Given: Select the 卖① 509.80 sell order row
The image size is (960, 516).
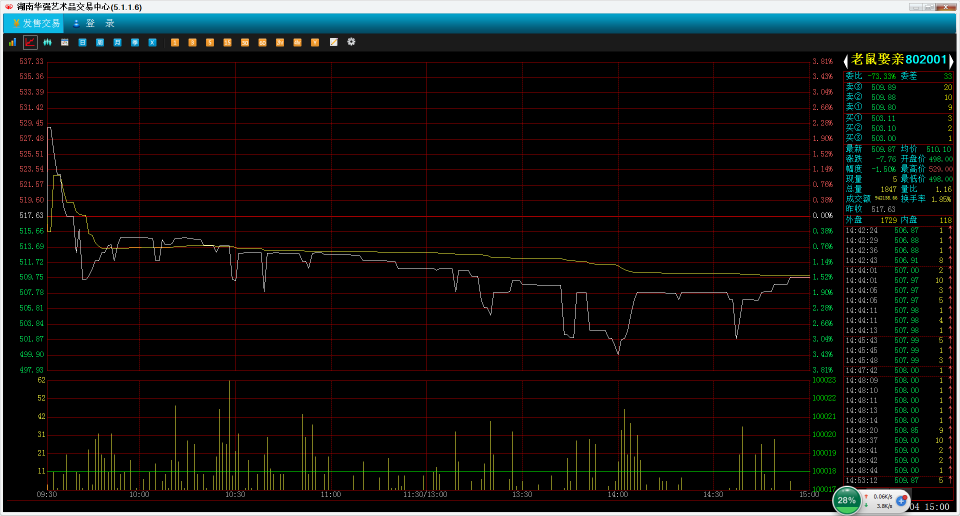Looking at the screenshot, I should click(899, 107).
